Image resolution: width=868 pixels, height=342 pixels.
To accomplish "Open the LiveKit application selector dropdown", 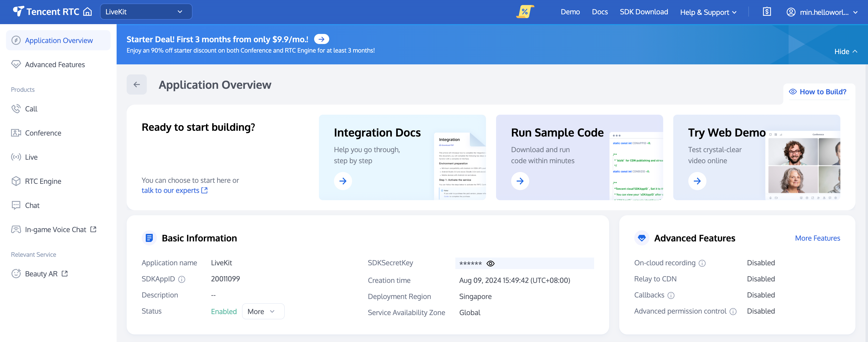I will click(x=146, y=12).
